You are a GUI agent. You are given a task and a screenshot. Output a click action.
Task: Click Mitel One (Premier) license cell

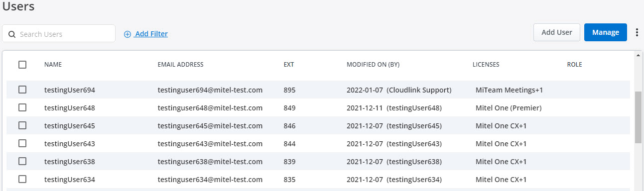509,108
